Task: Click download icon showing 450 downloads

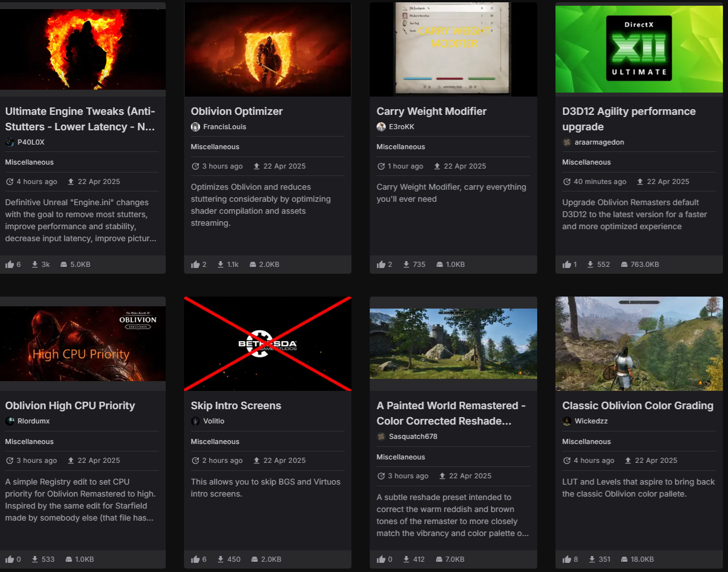Action: coord(221,559)
